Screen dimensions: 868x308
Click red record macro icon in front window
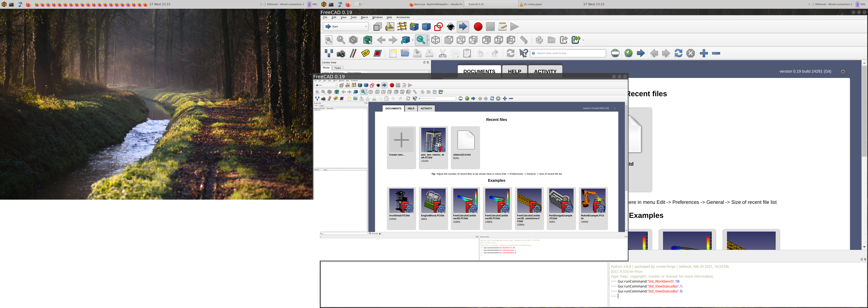coord(392,85)
